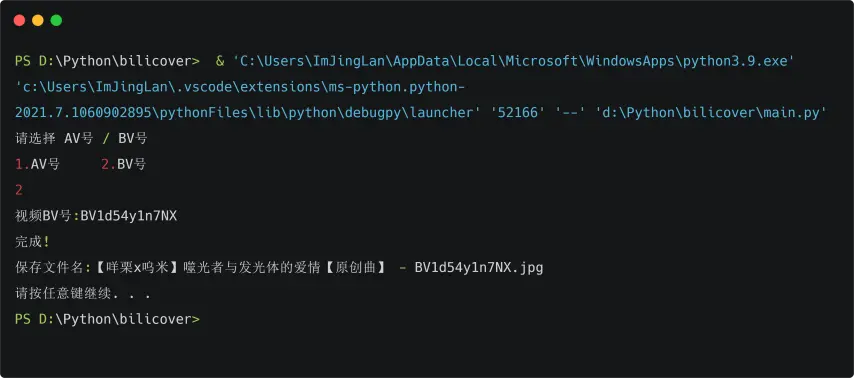Click the 请选择 AV号 / BV号 prompt line
854x378 pixels.
pyautogui.click(x=81, y=138)
